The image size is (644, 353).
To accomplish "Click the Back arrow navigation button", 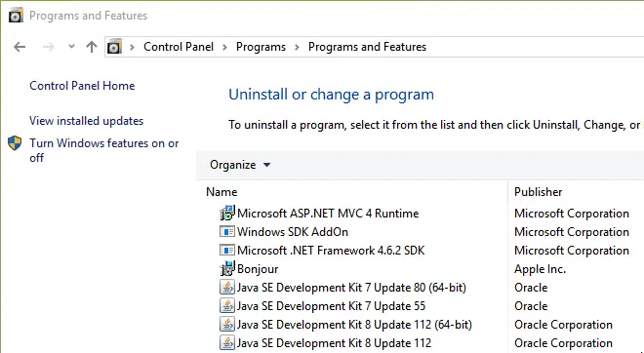I will click(20, 47).
